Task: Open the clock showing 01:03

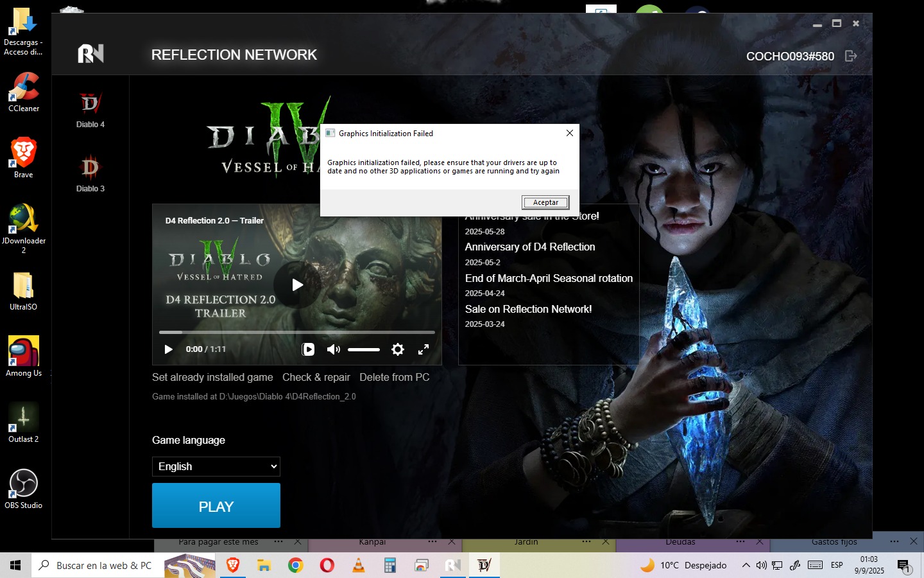Action: pos(869,565)
